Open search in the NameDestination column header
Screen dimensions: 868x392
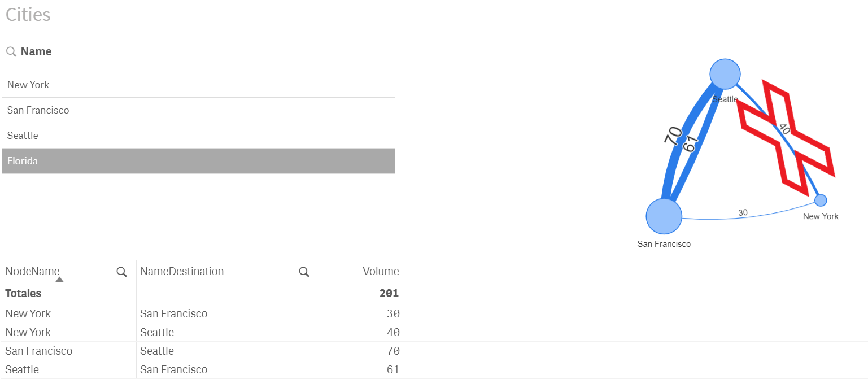(x=304, y=272)
